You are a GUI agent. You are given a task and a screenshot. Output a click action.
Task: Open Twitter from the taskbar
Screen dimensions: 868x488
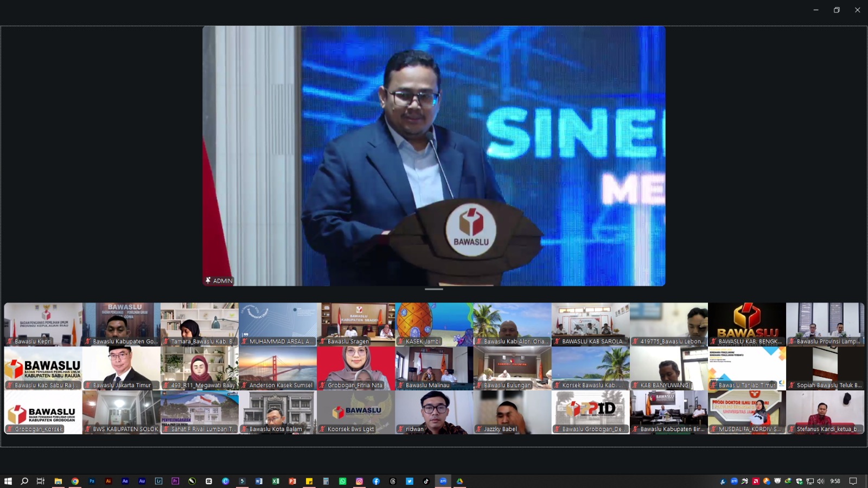(410, 481)
